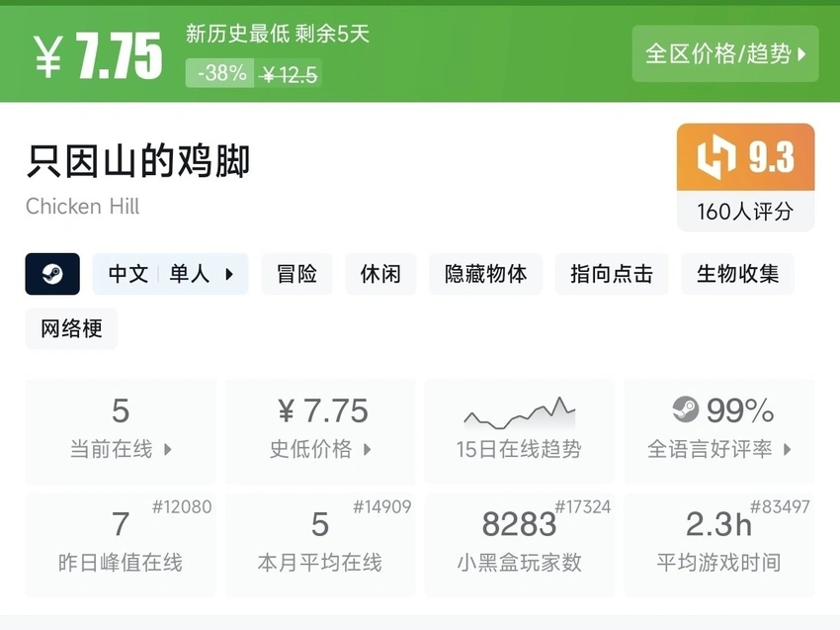
Task: Expand 全语言好评率 review rate details
Action: [x=718, y=449]
